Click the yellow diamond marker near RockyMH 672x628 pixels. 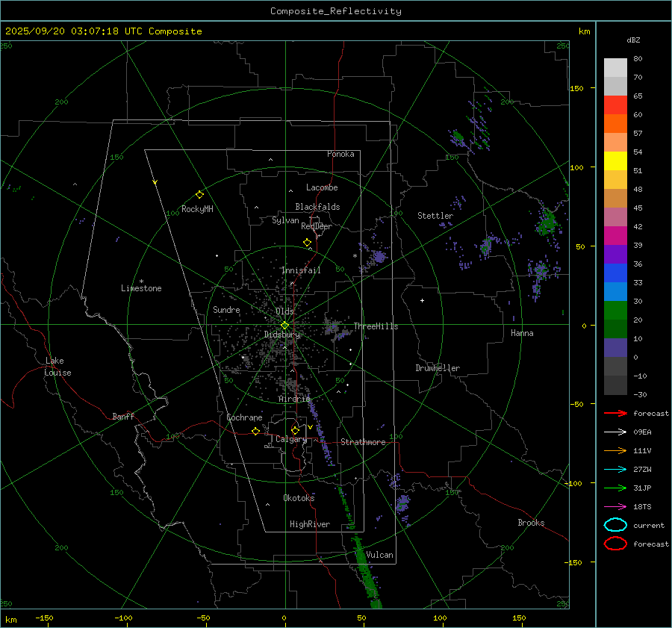pyautogui.click(x=199, y=194)
